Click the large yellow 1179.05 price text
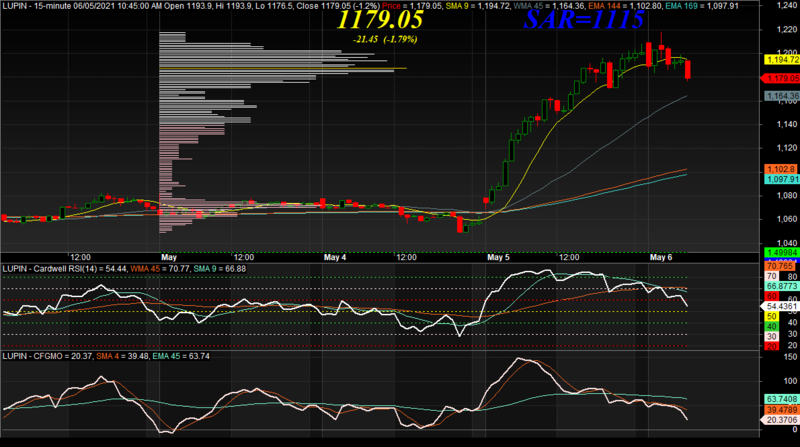The height and width of the screenshot is (447, 800). [380, 20]
